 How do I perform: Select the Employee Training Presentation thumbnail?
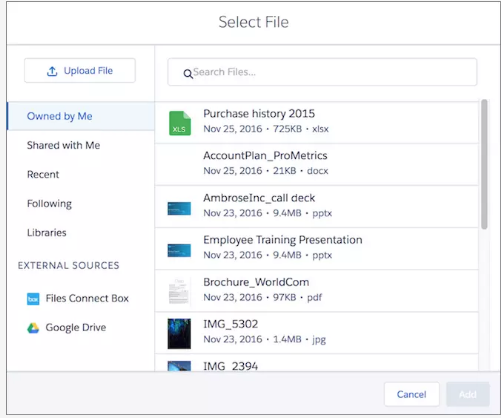pos(179,250)
